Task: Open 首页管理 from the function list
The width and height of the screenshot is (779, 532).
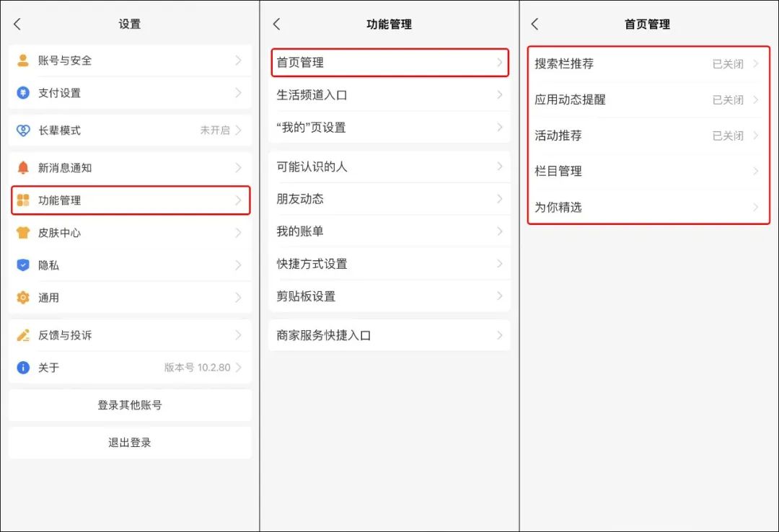Action: pos(389,63)
